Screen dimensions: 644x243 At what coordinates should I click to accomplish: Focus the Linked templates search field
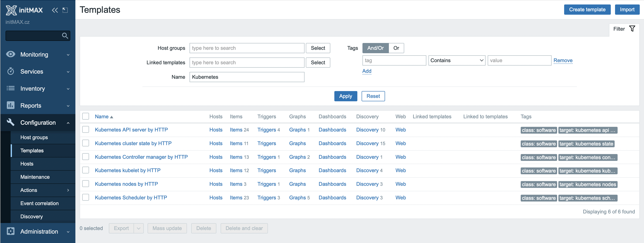247,62
